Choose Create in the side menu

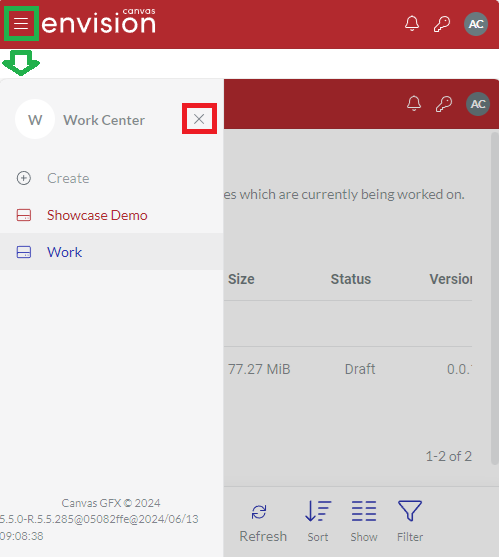pos(68,178)
